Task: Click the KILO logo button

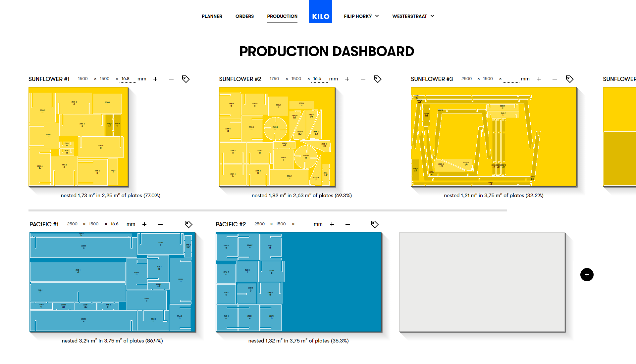Action: tap(321, 12)
